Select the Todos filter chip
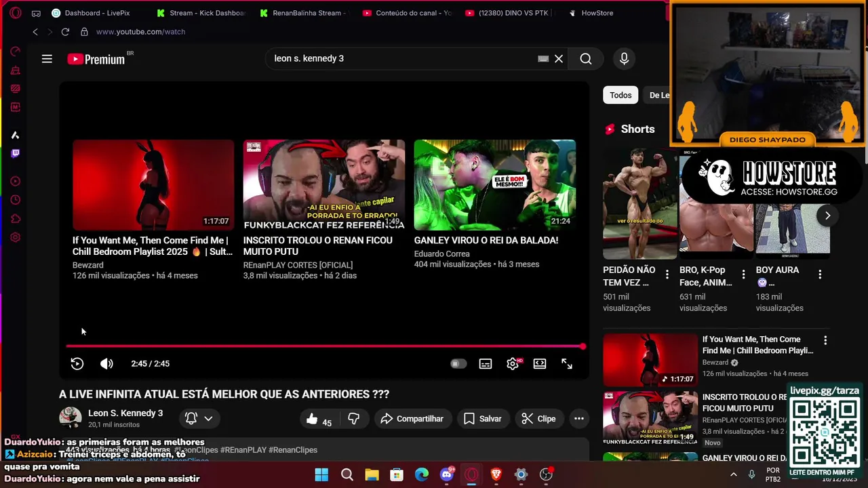The height and width of the screenshot is (488, 868). tap(620, 96)
